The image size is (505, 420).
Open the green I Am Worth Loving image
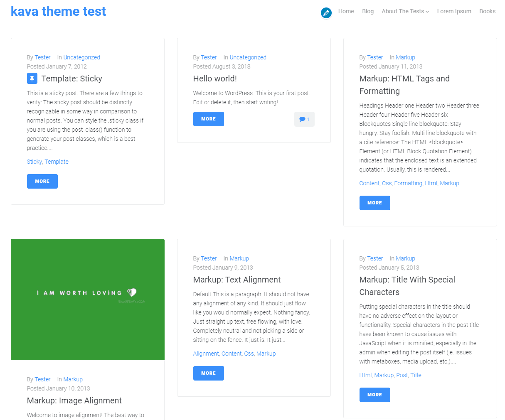pyautogui.click(x=88, y=299)
